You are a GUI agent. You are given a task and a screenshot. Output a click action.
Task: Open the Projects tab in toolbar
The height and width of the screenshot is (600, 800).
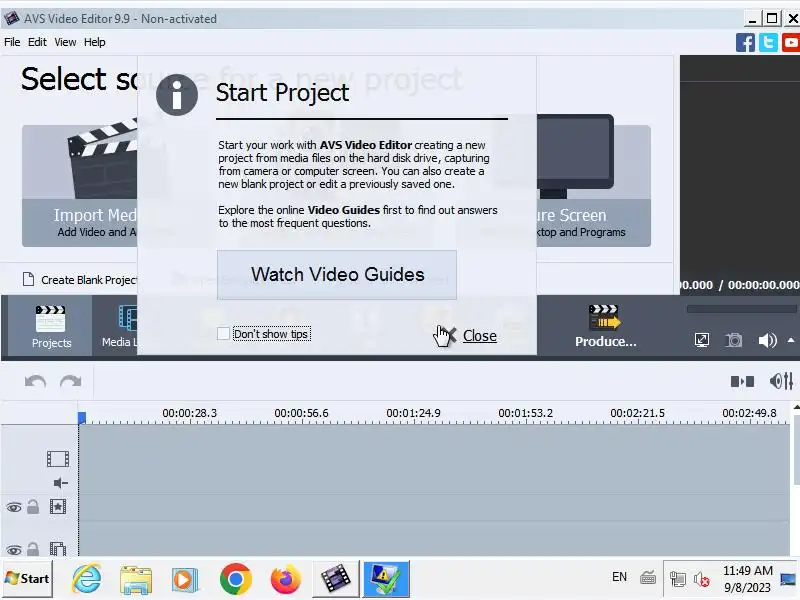click(51, 326)
